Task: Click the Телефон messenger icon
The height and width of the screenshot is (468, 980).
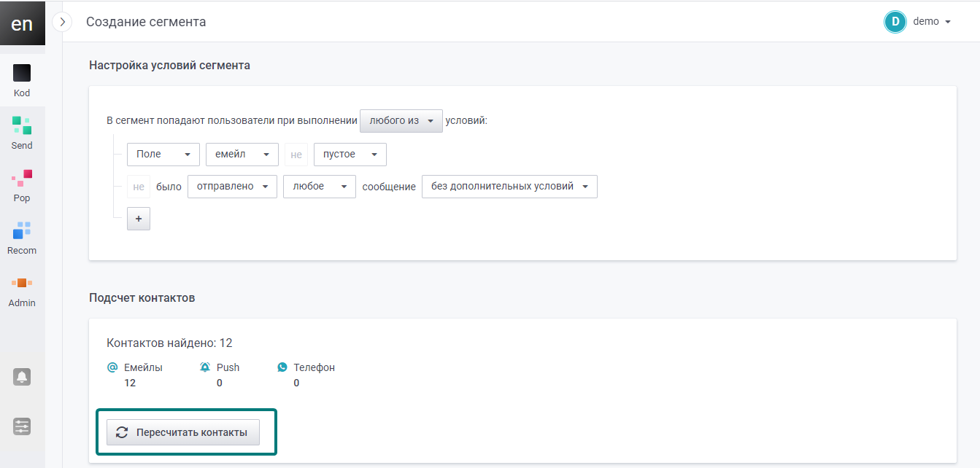Action: click(x=282, y=367)
